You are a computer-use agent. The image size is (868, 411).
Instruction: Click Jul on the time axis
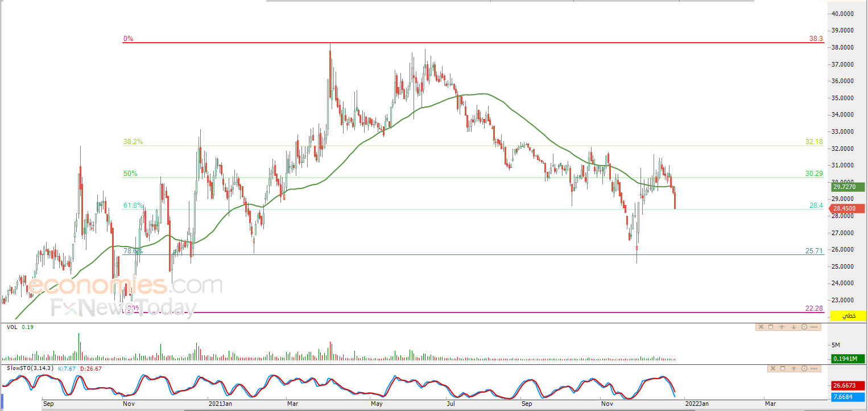452,404
